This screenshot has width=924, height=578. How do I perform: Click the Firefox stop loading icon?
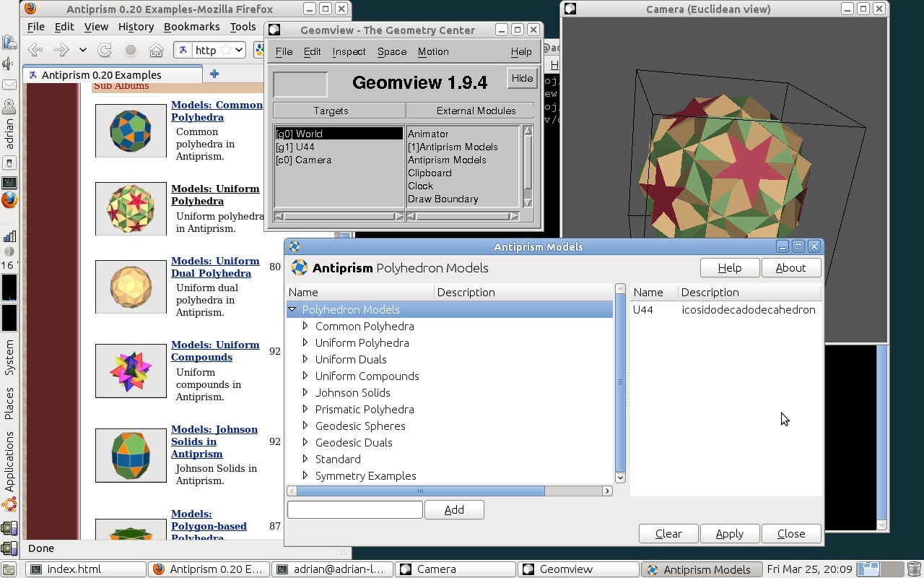point(131,50)
